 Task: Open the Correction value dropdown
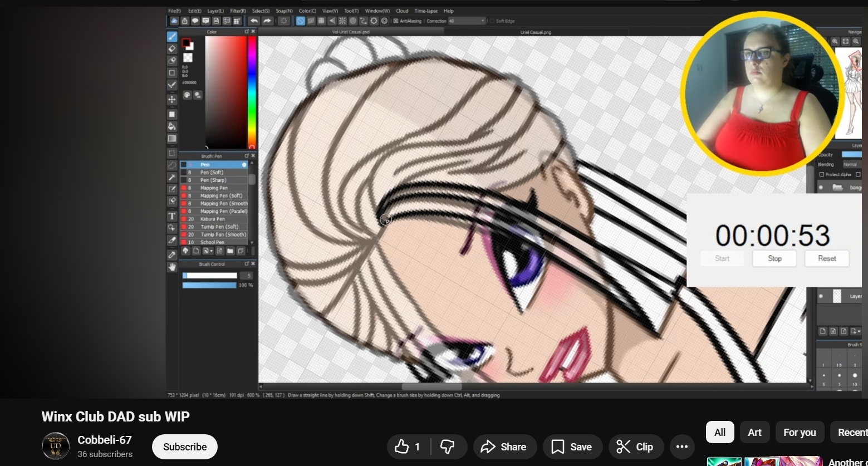(482, 21)
